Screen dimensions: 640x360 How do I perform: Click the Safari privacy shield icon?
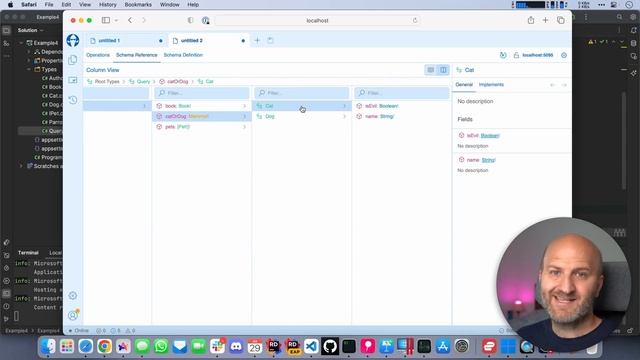coord(190,20)
